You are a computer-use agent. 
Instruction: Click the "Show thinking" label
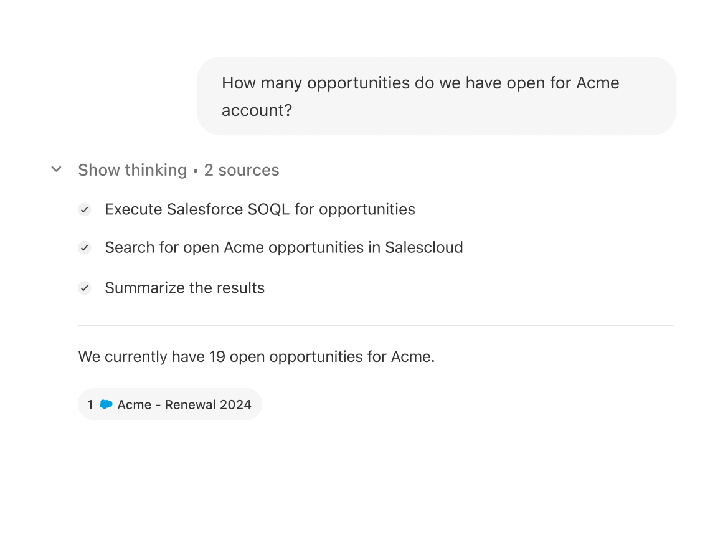[x=132, y=170]
